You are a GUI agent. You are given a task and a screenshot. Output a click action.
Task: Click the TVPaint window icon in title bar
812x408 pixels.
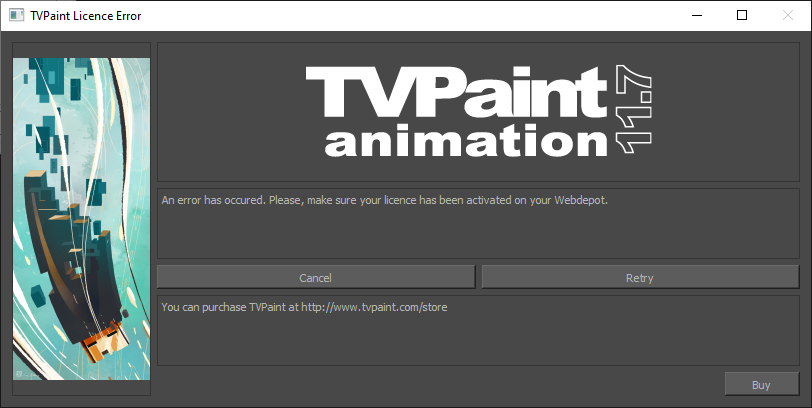click(17, 16)
